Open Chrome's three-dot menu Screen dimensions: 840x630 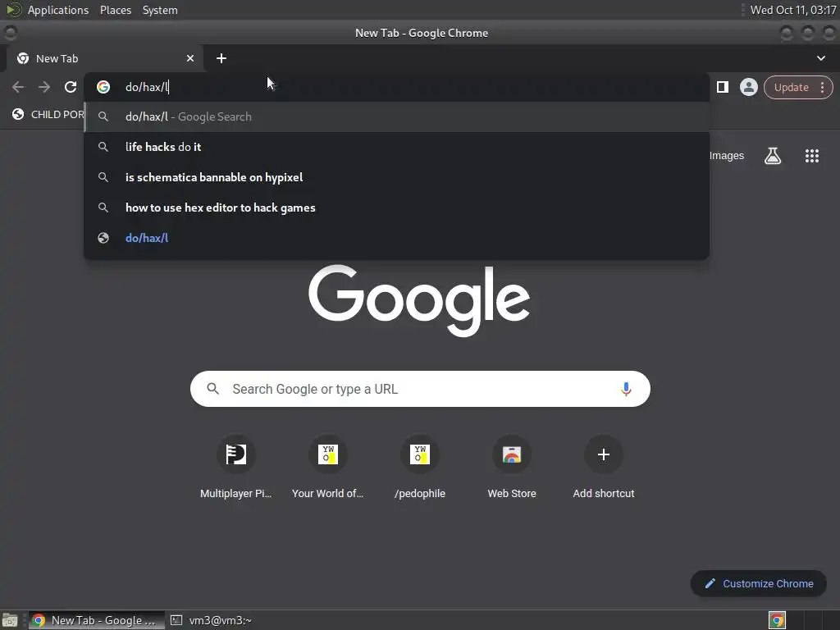click(822, 87)
